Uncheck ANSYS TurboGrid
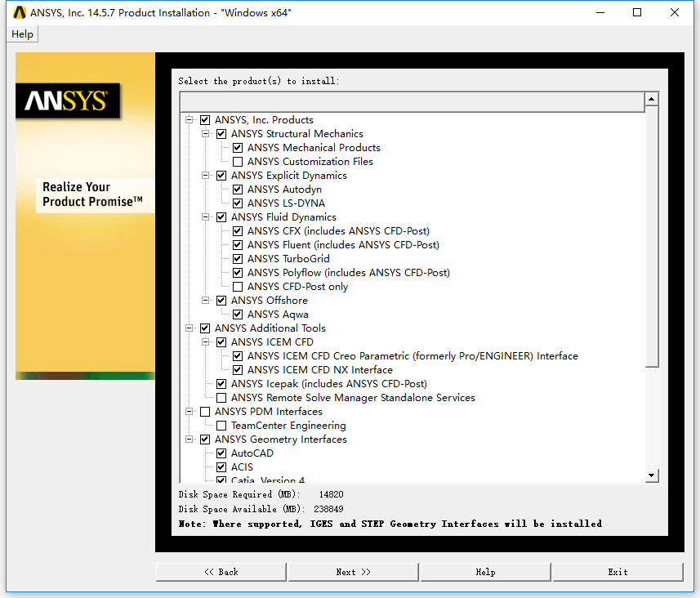Viewport: 700px width, 598px height. [238, 259]
